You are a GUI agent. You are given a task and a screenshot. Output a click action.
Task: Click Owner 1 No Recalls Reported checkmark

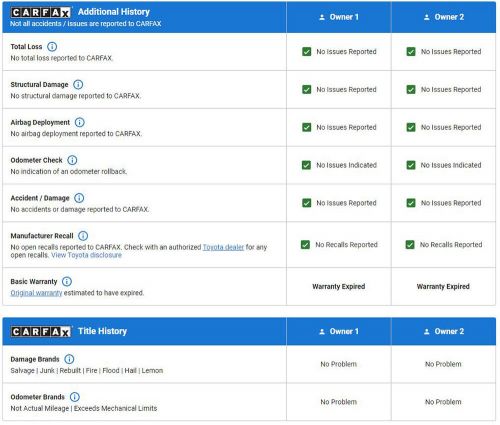[x=305, y=245]
